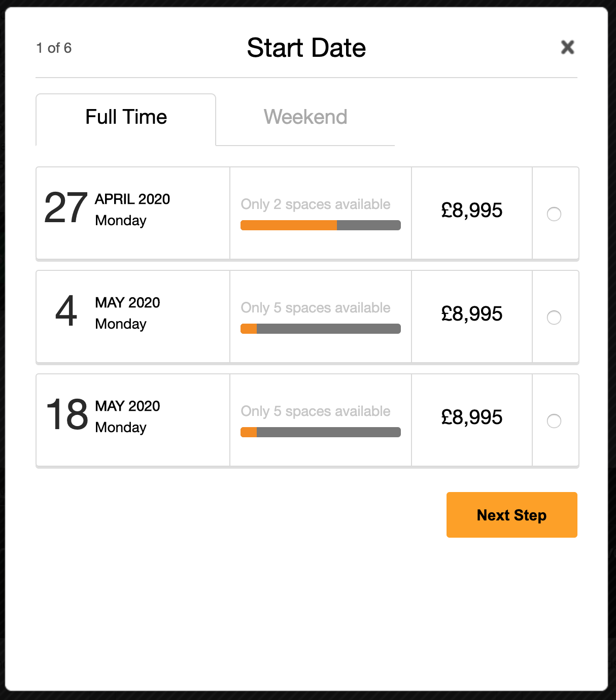Click the "Only 2 spaces available" text

pos(316,204)
